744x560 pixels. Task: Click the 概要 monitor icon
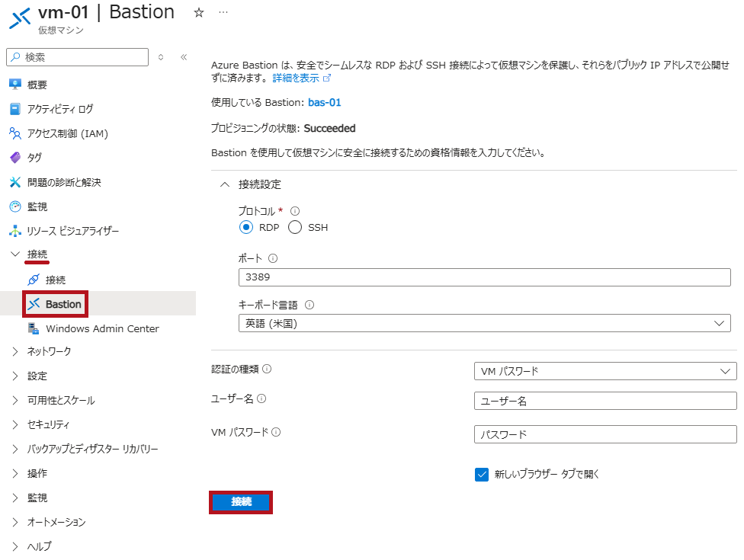pos(15,85)
